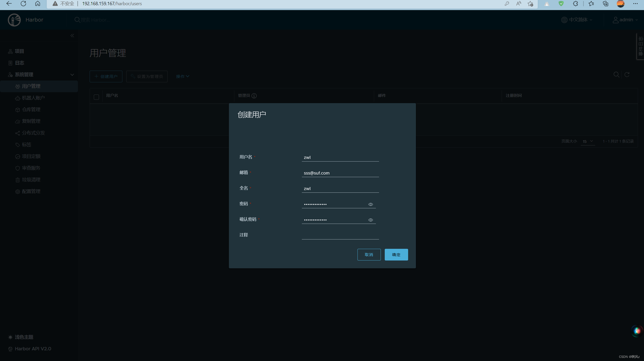
Task: Click the empty 注释 comment field
Action: [x=340, y=235]
